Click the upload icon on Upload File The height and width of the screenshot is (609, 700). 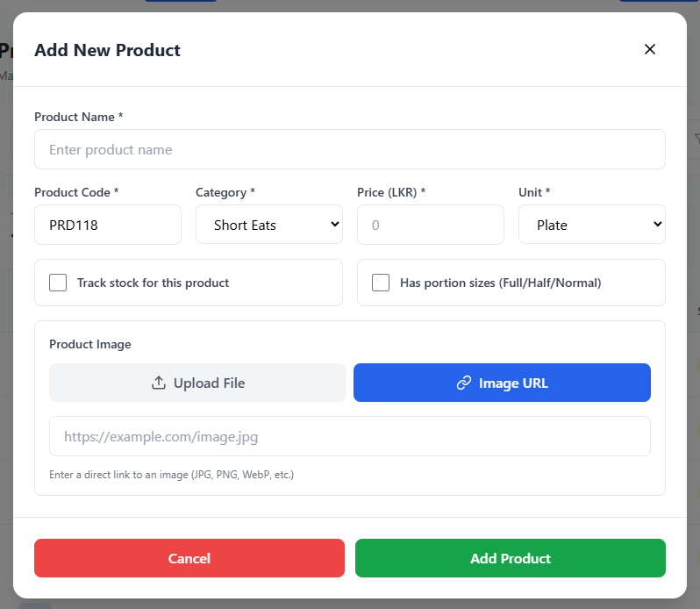tap(159, 383)
